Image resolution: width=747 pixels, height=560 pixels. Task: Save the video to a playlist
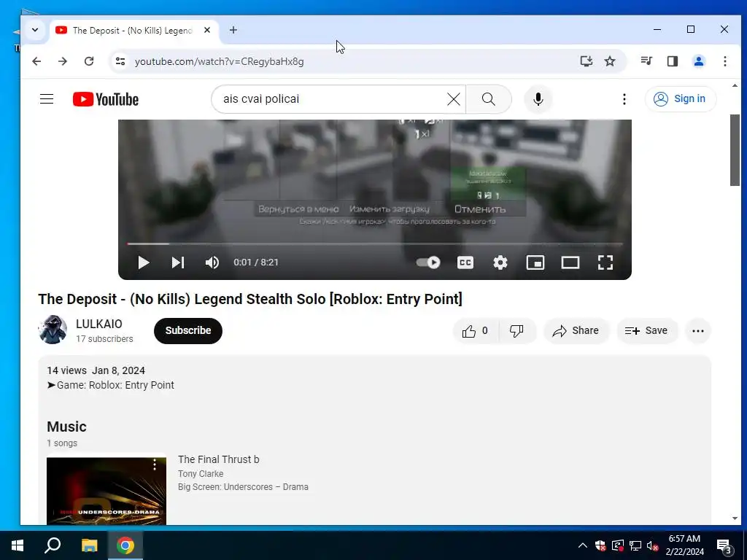[x=646, y=330]
